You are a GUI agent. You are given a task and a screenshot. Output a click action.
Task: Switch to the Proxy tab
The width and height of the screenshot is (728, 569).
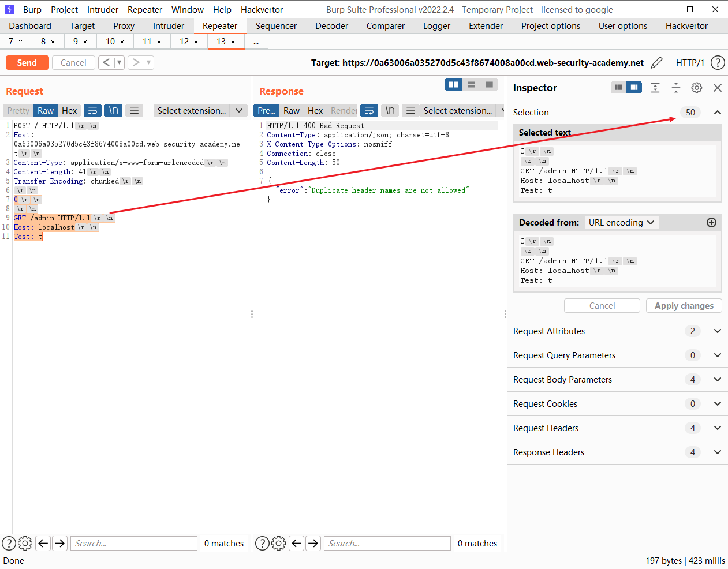coord(124,26)
